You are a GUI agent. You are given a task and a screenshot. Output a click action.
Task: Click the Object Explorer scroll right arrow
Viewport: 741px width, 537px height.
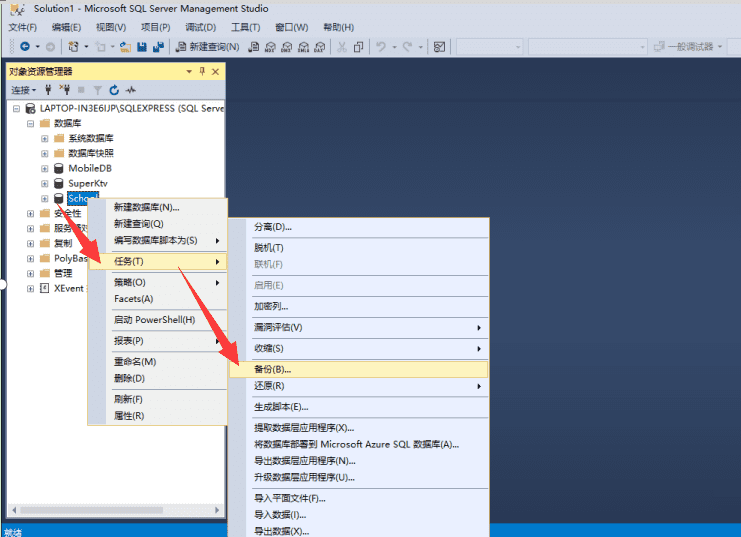[x=217, y=510]
